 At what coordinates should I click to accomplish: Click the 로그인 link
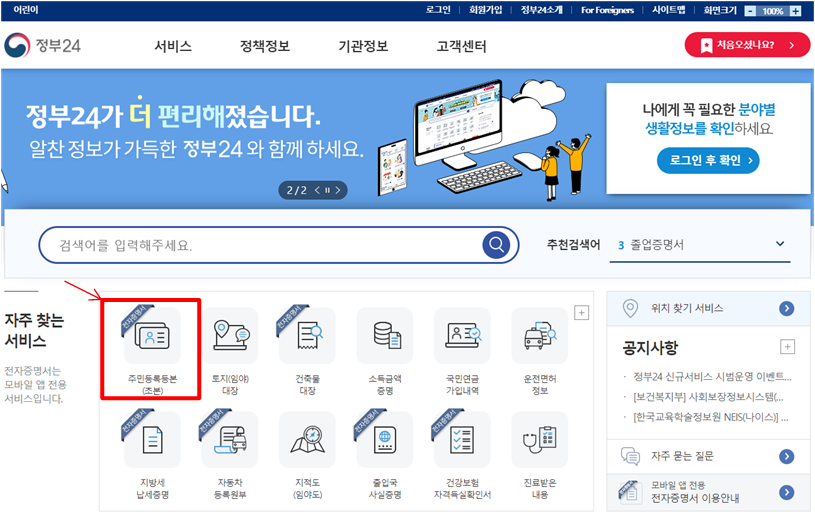[438, 10]
